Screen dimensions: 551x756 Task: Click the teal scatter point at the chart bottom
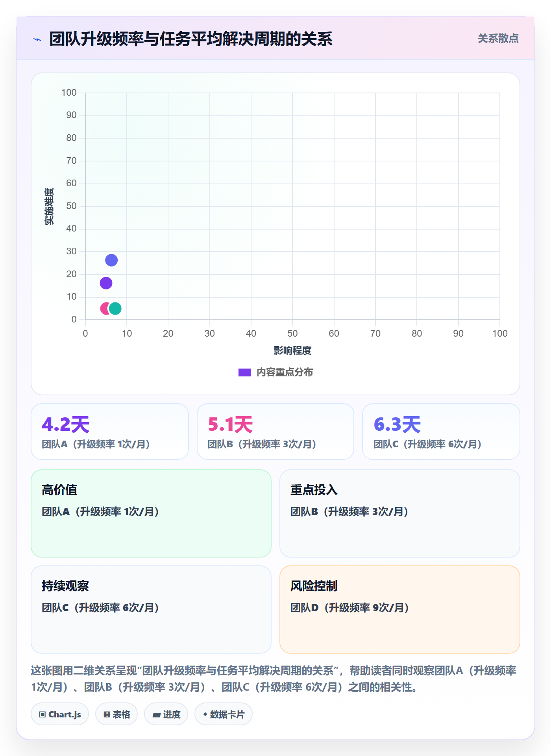coord(115,308)
